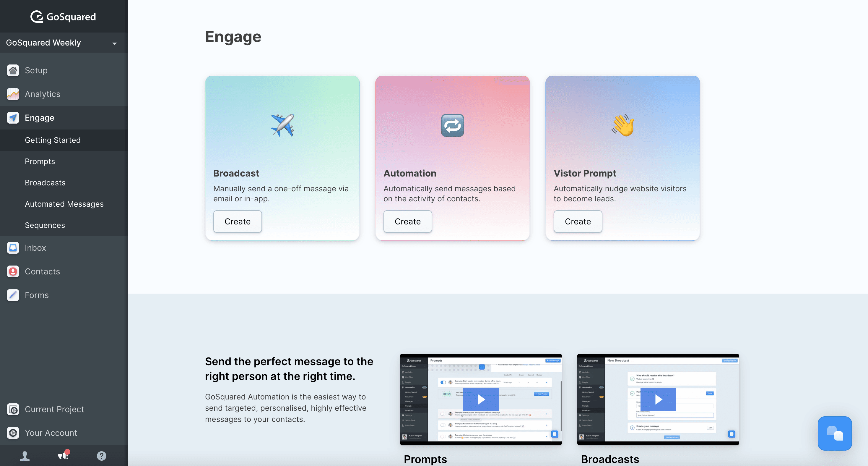Open Sequences from the Engage submenu
Image resolution: width=868 pixels, height=466 pixels.
[x=45, y=225]
